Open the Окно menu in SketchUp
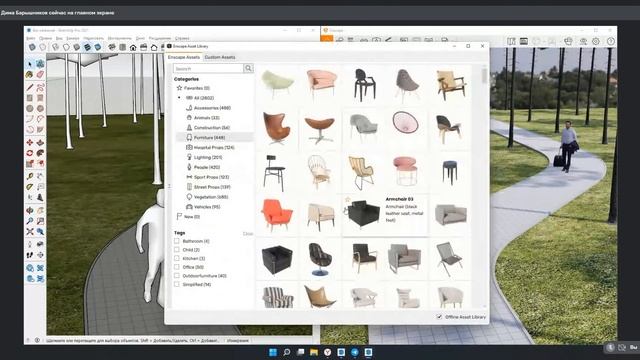The width and height of the screenshot is (640, 360). point(140,38)
